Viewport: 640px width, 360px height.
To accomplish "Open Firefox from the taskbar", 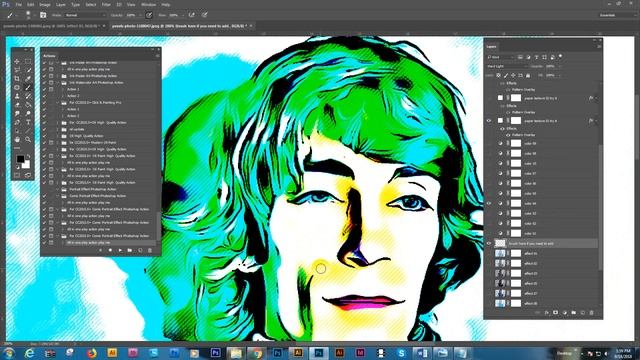I will click(x=91, y=353).
